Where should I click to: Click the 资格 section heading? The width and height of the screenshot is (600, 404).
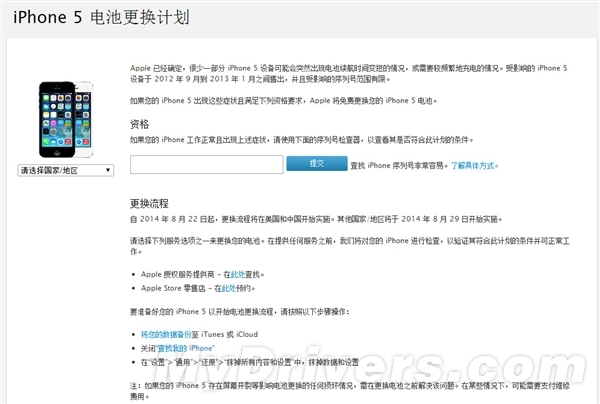[x=139, y=124]
